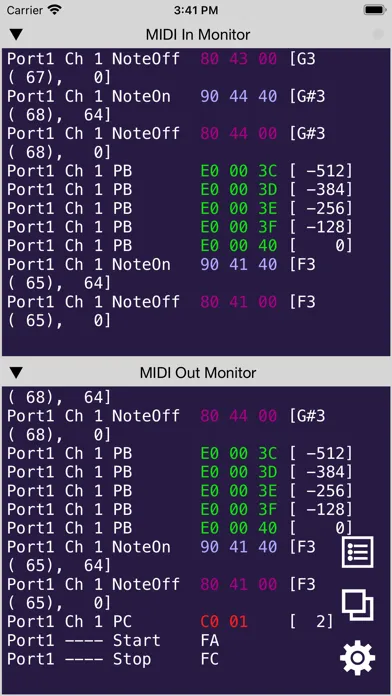Tap the Carrier label in status bar
This screenshot has width=392, height=696.
[x=25, y=10]
